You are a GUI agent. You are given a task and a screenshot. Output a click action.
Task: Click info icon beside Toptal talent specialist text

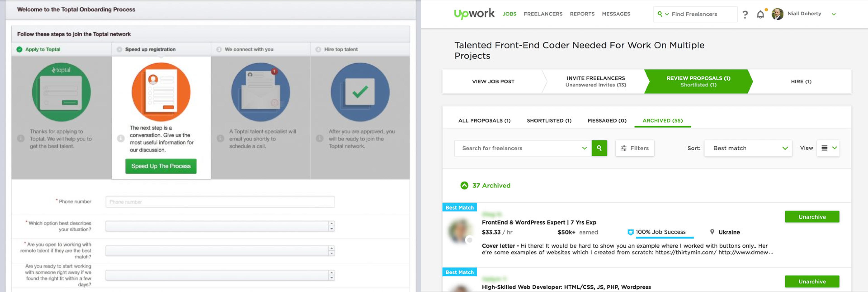[220, 139]
